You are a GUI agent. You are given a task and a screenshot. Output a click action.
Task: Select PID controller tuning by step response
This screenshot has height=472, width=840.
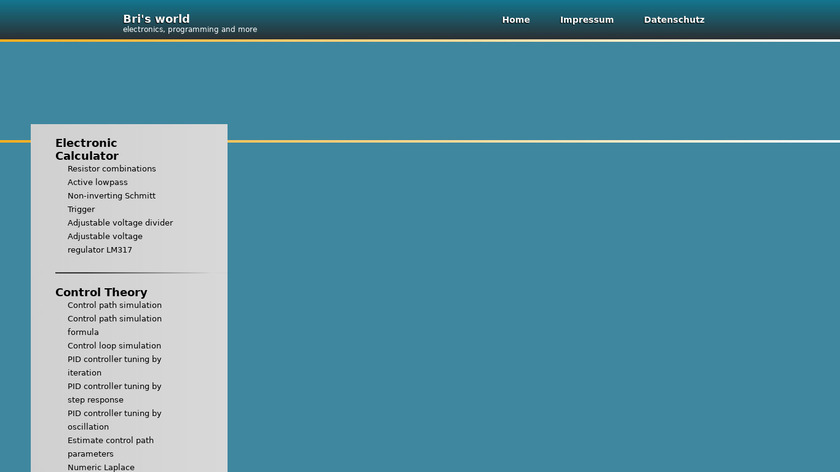pyautogui.click(x=114, y=392)
